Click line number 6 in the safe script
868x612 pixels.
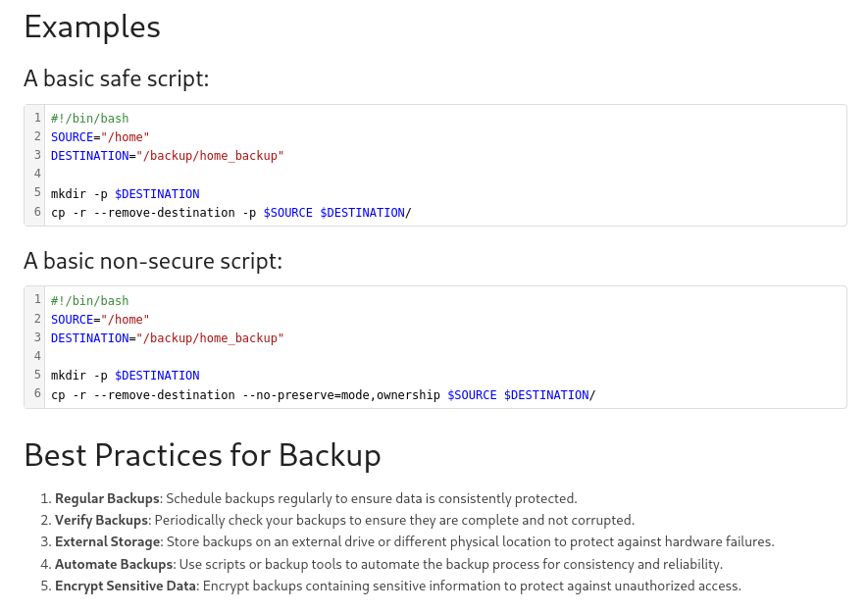pos(37,212)
